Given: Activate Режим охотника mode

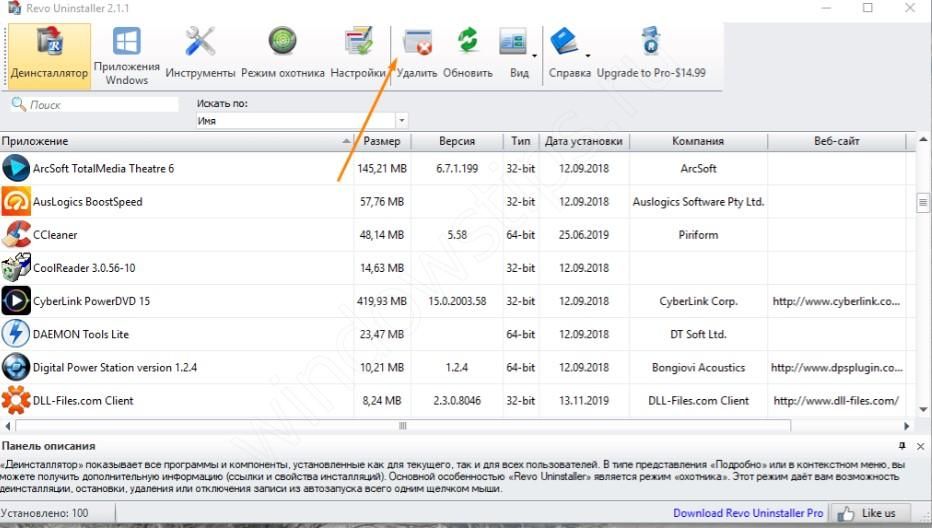Looking at the screenshot, I should (283, 54).
